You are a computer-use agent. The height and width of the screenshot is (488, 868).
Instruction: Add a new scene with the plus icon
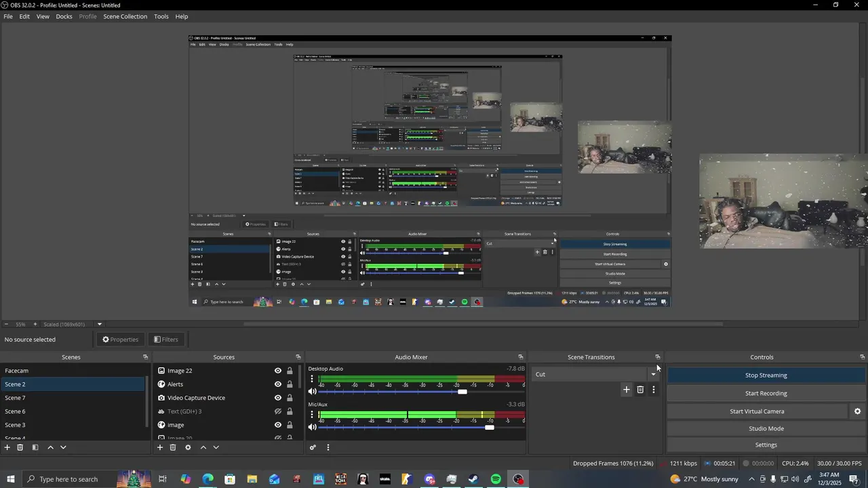(x=7, y=447)
